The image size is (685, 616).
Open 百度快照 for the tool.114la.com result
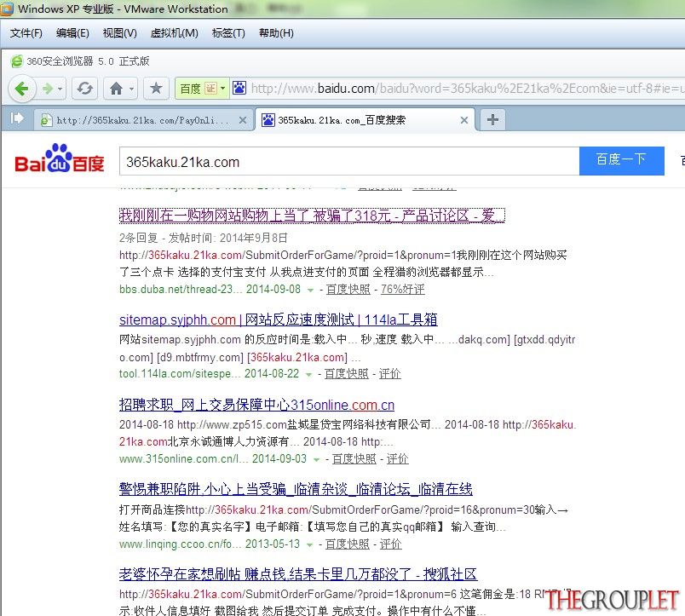click(x=347, y=373)
